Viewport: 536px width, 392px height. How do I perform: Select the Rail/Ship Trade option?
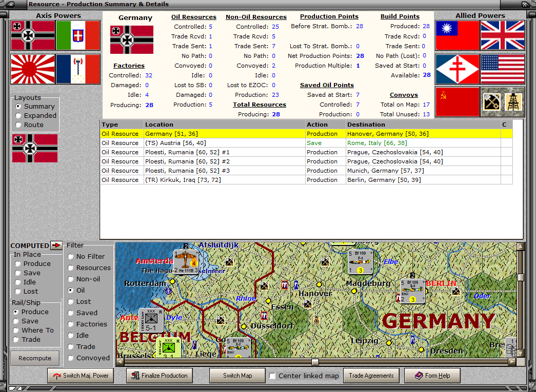[x=27, y=339]
